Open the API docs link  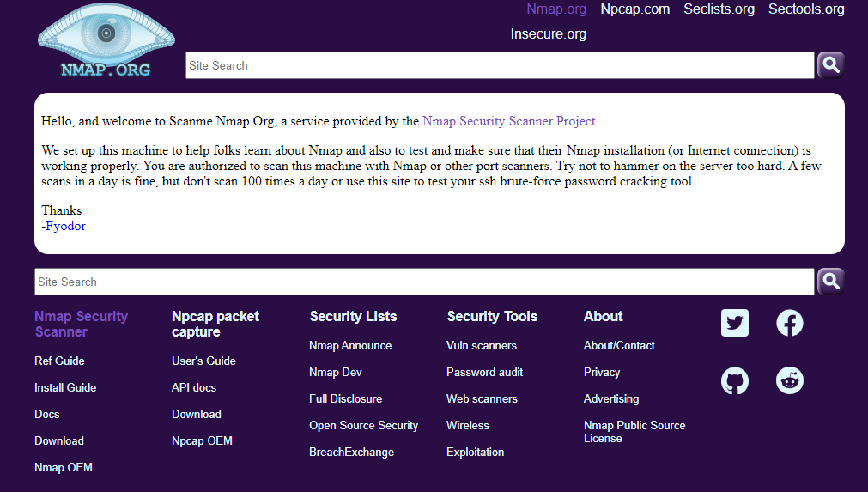point(194,387)
